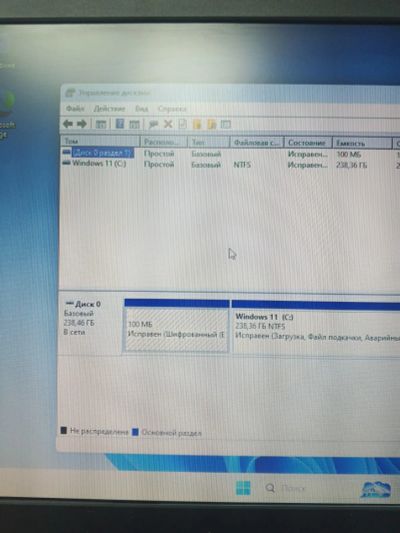Click the show/hide console tree toolbar icon
The width and height of the screenshot is (400, 533).
(x=101, y=124)
